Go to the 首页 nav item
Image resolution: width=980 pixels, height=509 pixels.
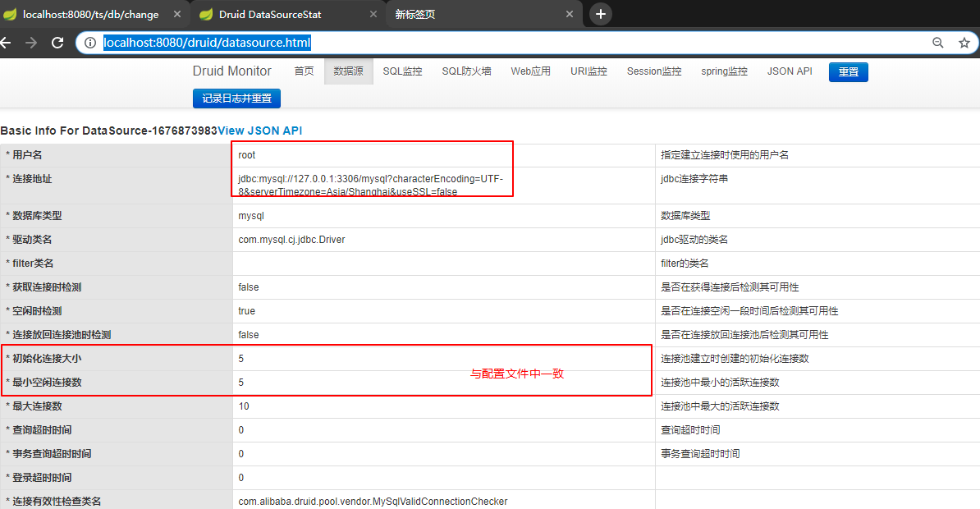(x=304, y=71)
